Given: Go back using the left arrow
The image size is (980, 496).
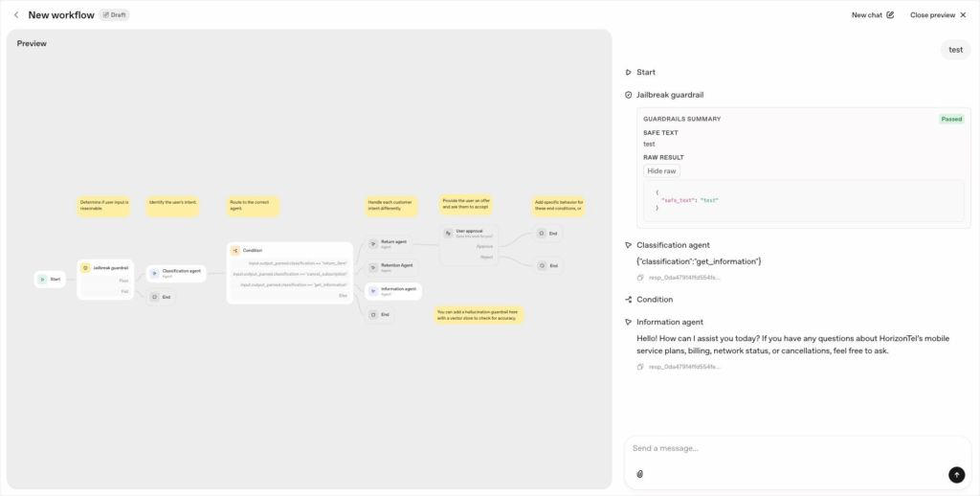Looking at the screenshot, I should tap(16, 15).
